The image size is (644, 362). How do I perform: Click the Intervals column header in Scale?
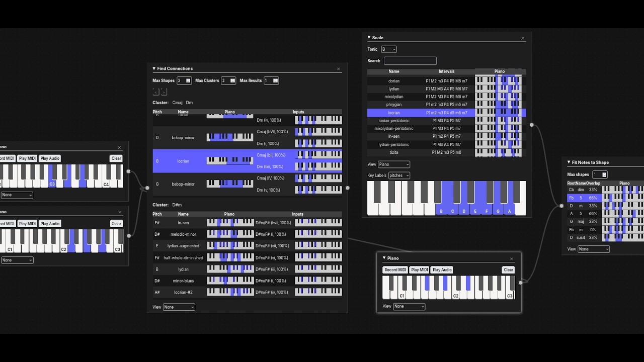[446, 71]
